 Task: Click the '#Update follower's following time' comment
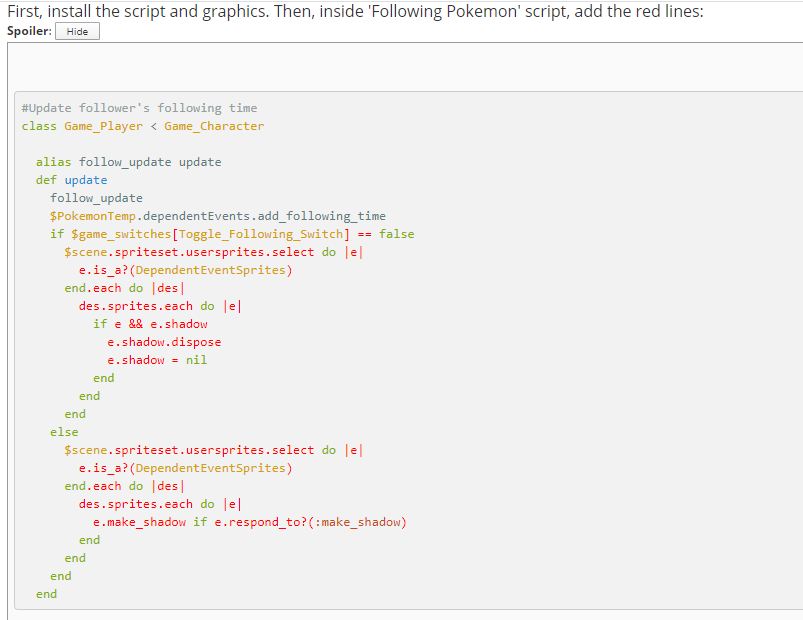139,108
